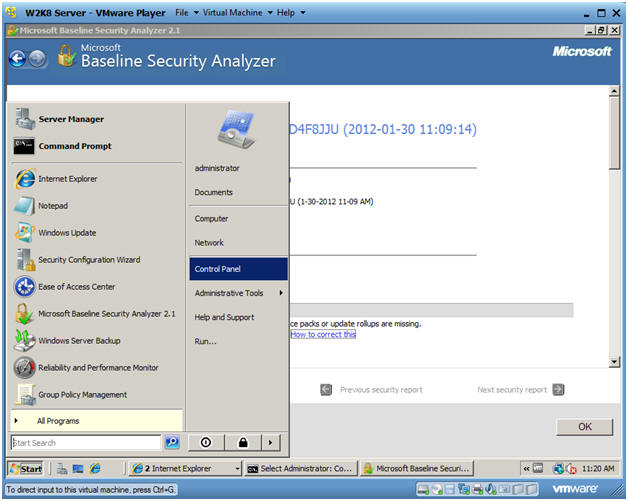Click the OK button in MBSA
Image resolution: width=628 pixels, height=501 pixels.
tap(584, 427)
